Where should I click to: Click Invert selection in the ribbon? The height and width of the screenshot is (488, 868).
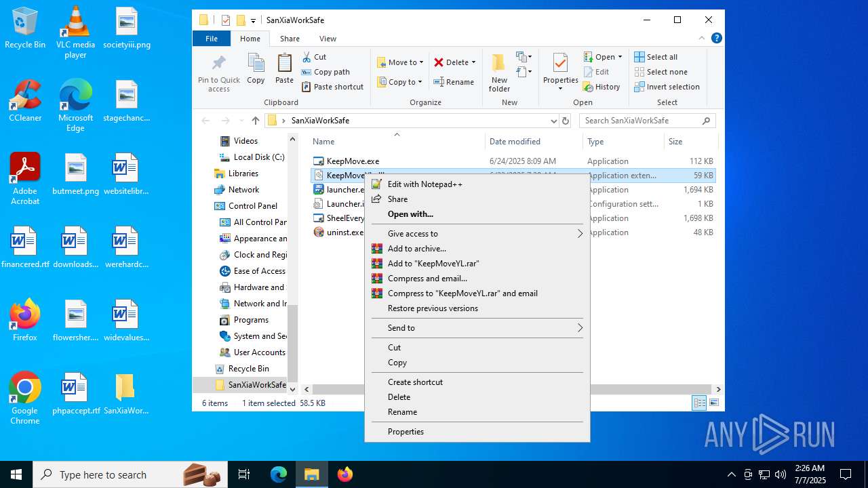(x=667, y=87)
